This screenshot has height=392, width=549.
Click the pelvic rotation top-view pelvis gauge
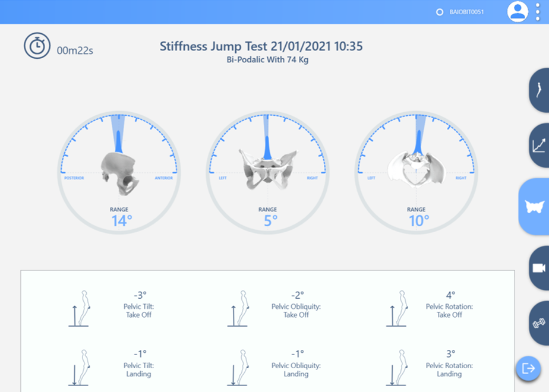click(x=416, y=173)
